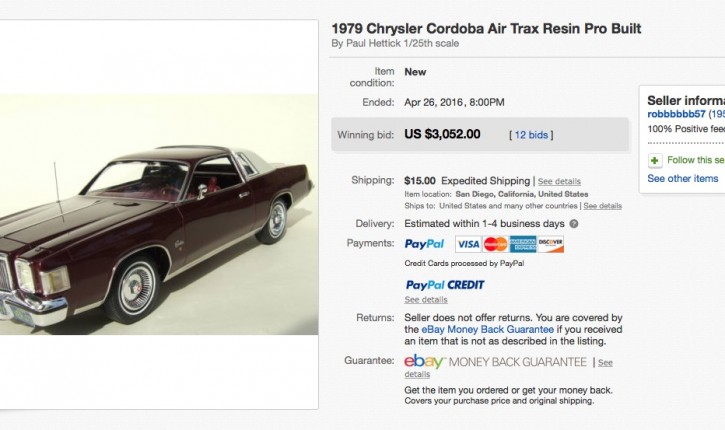
Task: Click the US $3,052.00 winning bid amount
Action: tap(442, 134)
